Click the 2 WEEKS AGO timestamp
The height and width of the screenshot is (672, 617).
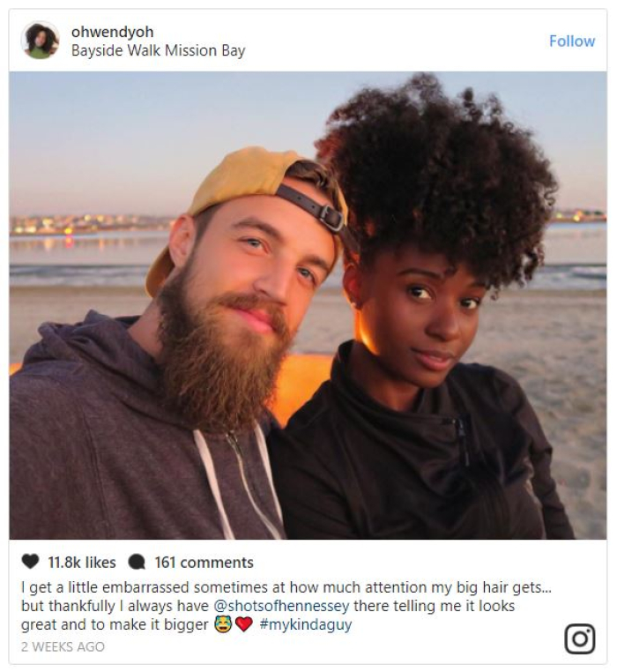pyautogui.click(x=63, y=646)
